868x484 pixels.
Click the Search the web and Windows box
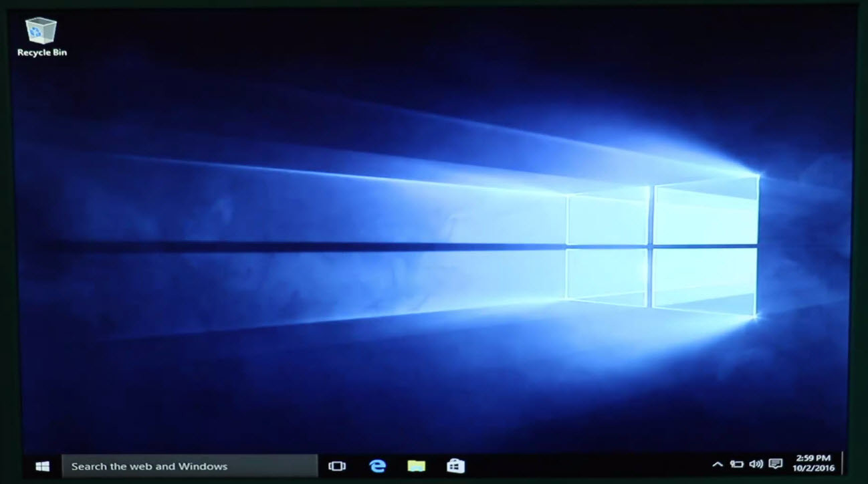tap(189, 466)
